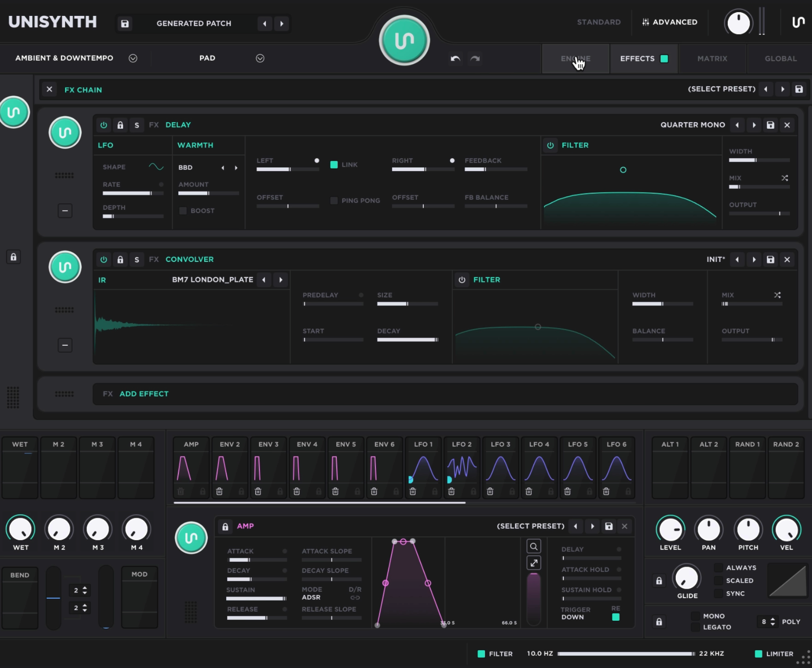Switch to the Engine tab
This screenshot has width=812, height=668.
(x=576, y=59)
